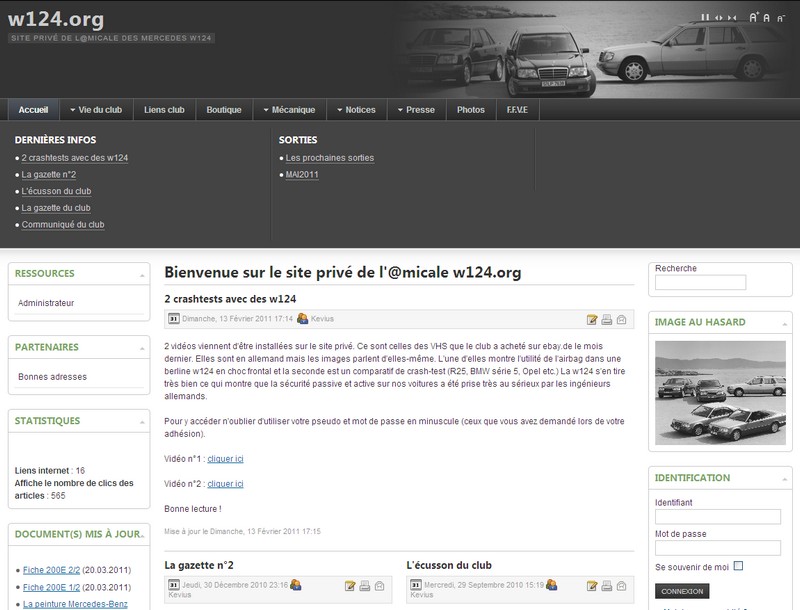Click the narrow page width arrows icon

pyautogui.click(x=732, y=18)
